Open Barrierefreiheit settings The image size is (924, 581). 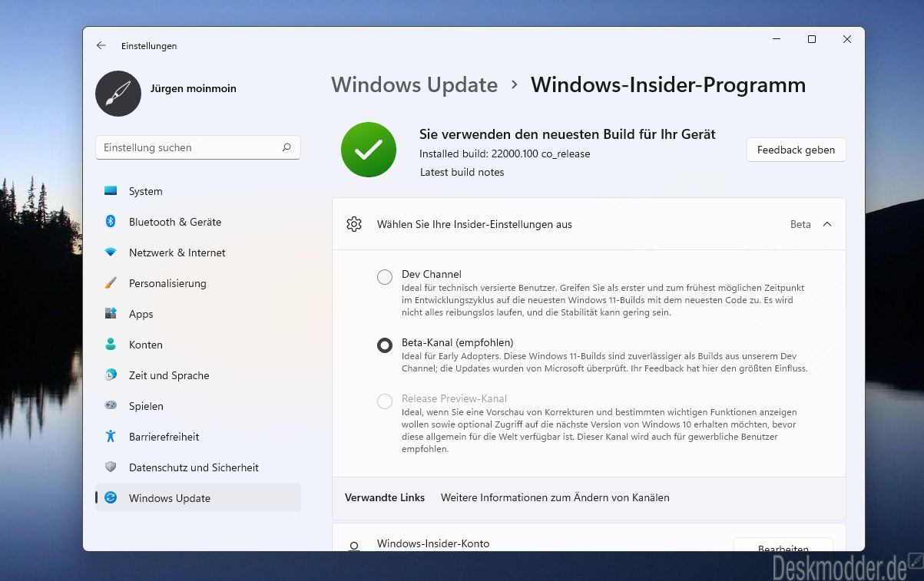pos(198,437)
